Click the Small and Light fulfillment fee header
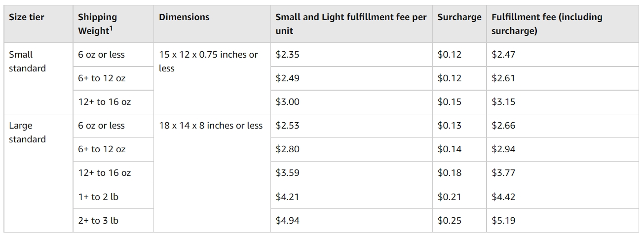 tap(351, 24)
